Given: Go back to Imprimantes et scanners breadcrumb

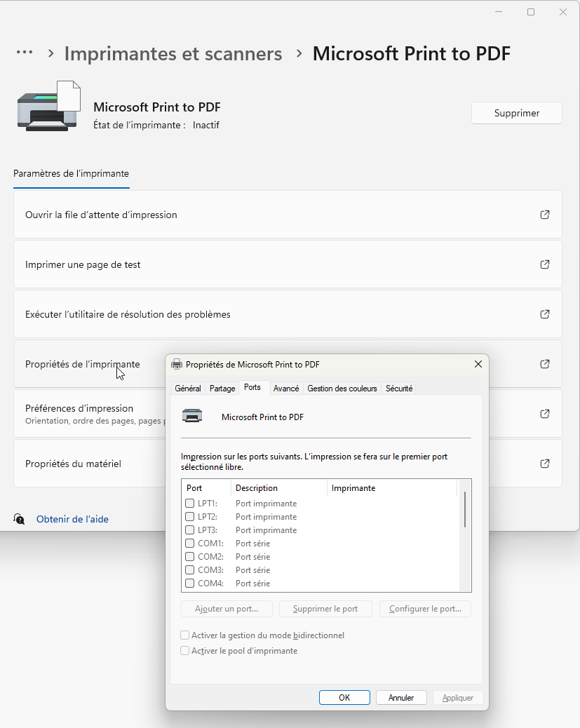Looking at the screenshot, I should point(173,53).
